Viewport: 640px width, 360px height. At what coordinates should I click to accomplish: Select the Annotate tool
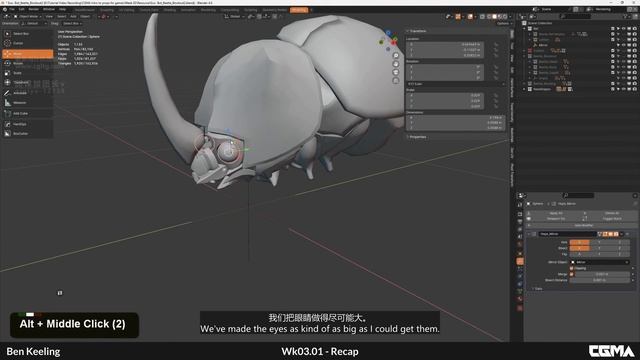(27, 93)
